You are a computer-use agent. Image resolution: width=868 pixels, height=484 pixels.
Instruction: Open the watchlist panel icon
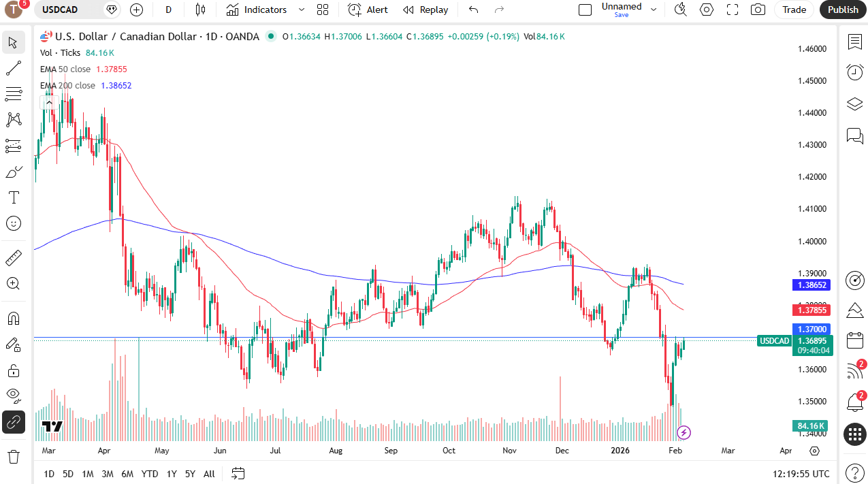click(855, 42)
